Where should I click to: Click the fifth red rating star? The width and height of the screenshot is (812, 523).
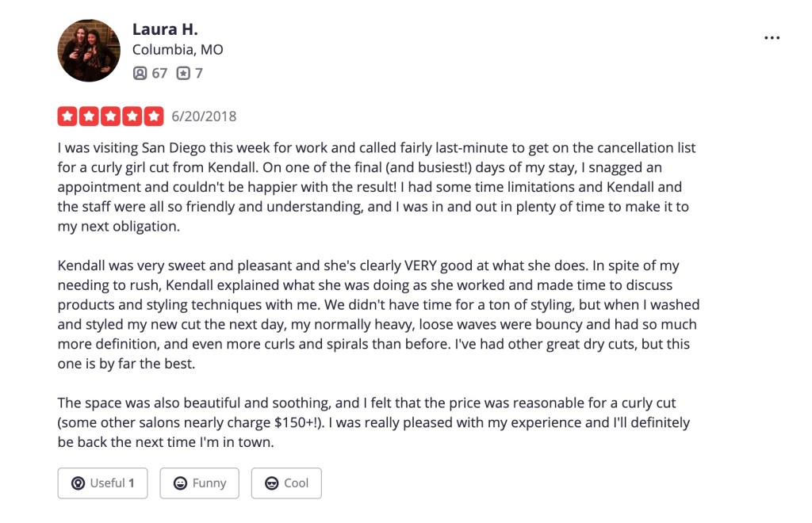(153, 116)
